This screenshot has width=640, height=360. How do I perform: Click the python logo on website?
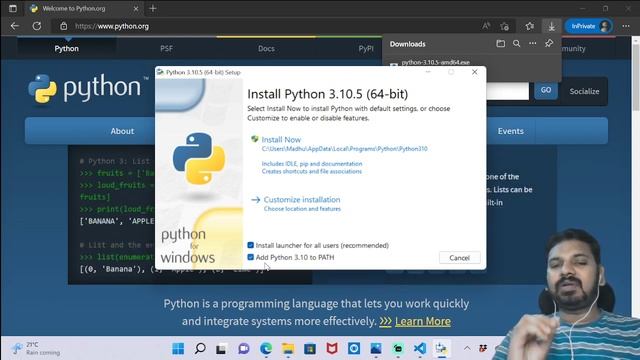(87, 88)
